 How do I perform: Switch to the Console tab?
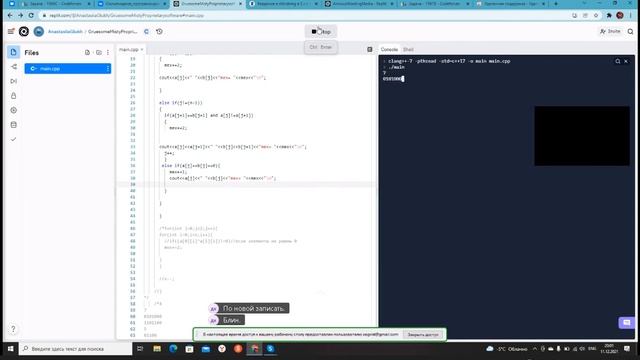coord(389,49)
